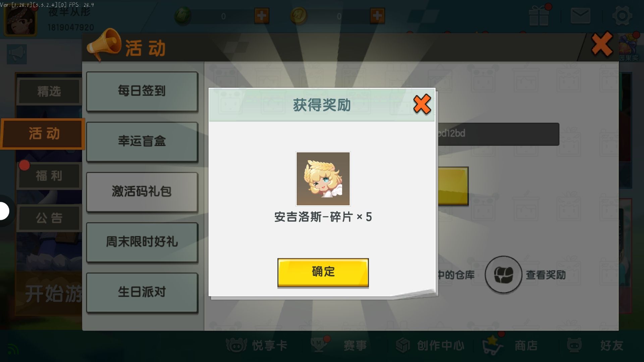The image size is (644, 362).
Task: Close the 活动 panel
Action: point(602,44)
